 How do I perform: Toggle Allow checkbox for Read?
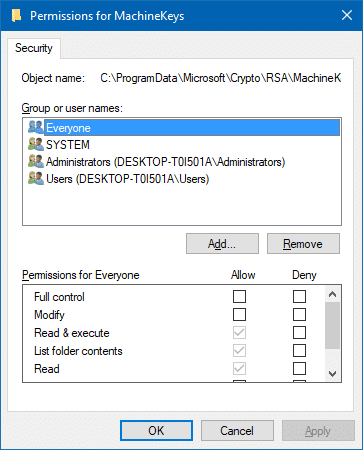[x=239, y=368]
